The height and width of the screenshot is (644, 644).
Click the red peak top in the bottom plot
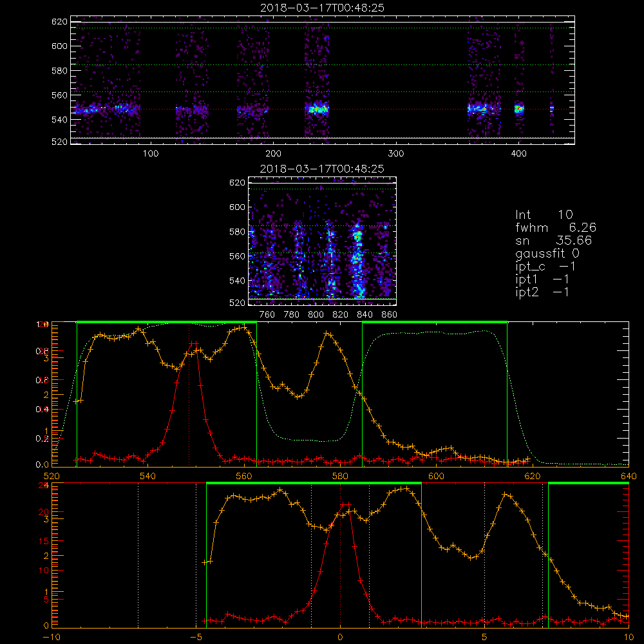[x=346, y=504]
